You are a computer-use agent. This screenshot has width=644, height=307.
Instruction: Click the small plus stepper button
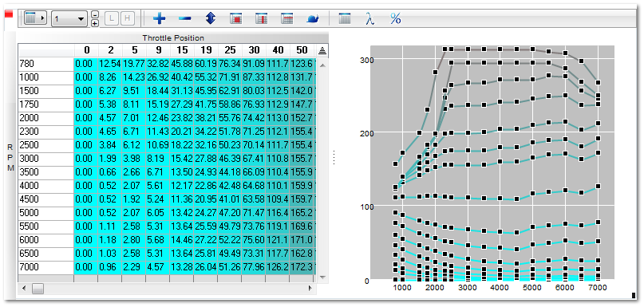(94, 23)
